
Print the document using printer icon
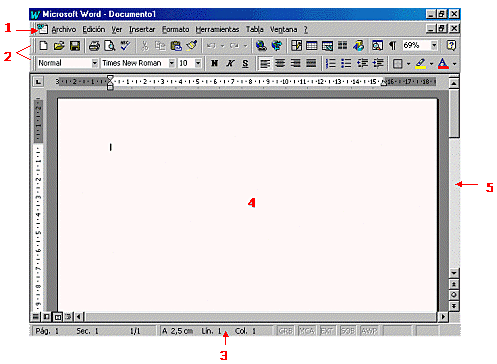coord(94,46)
